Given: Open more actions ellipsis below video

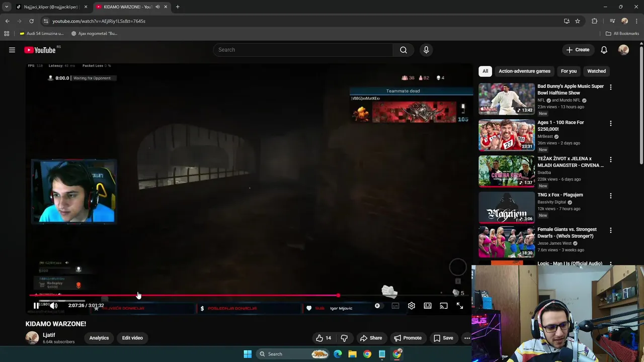Looking at the screenshot, I should pos(467,338).
